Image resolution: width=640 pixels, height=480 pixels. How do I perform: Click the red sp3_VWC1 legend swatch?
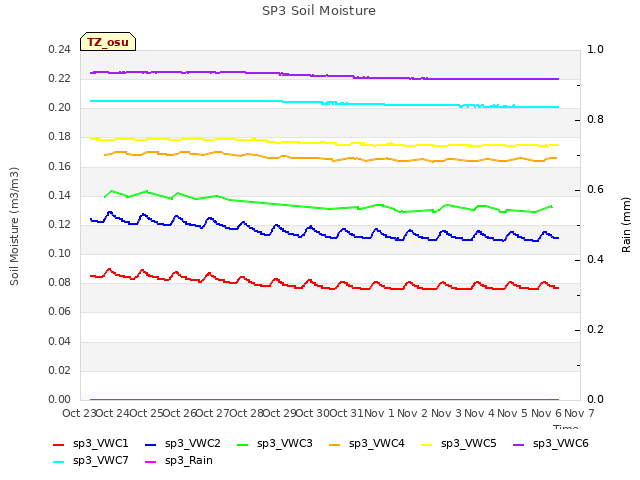59,444
